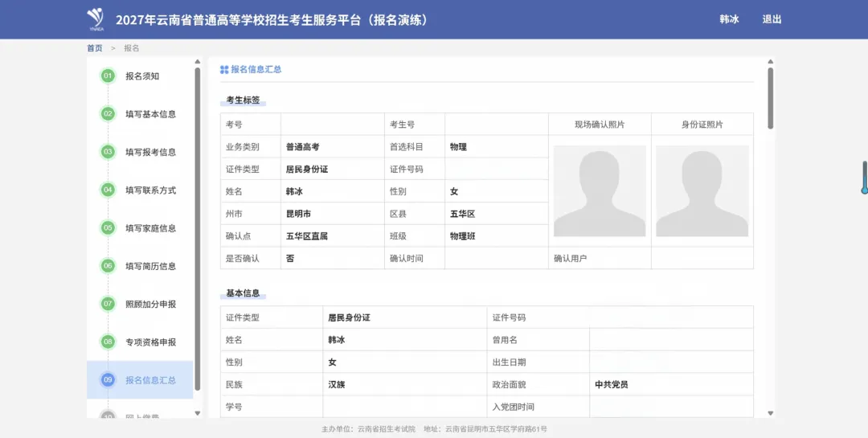Click step 05 circle icon
This screenshot has width=868, height=438.
tap(108, 227)
